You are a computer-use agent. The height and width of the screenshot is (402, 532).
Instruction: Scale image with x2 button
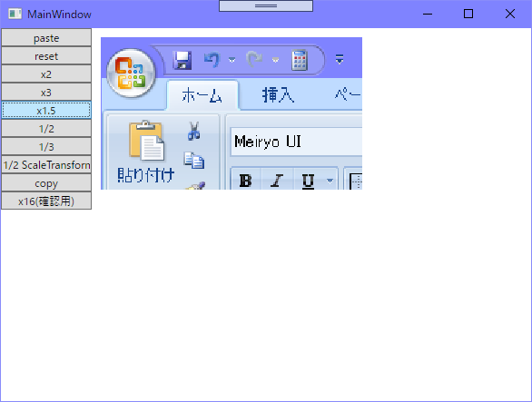point(46,74)
